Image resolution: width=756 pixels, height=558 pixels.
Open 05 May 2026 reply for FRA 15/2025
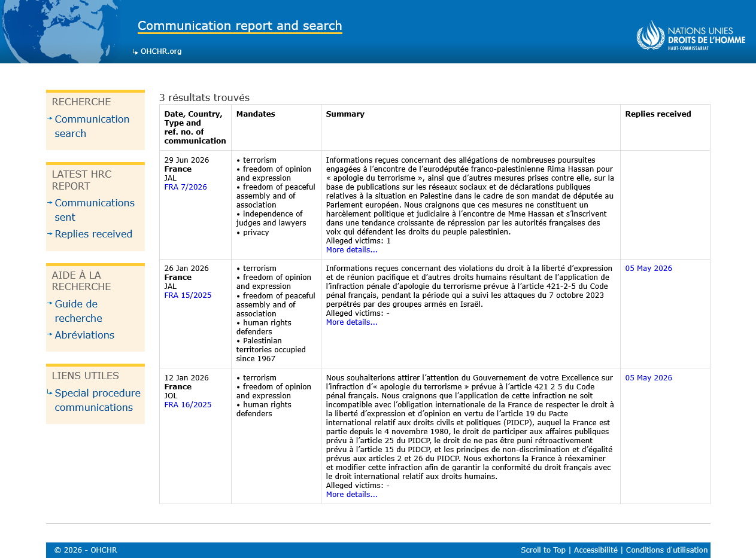tap(648, 269)
